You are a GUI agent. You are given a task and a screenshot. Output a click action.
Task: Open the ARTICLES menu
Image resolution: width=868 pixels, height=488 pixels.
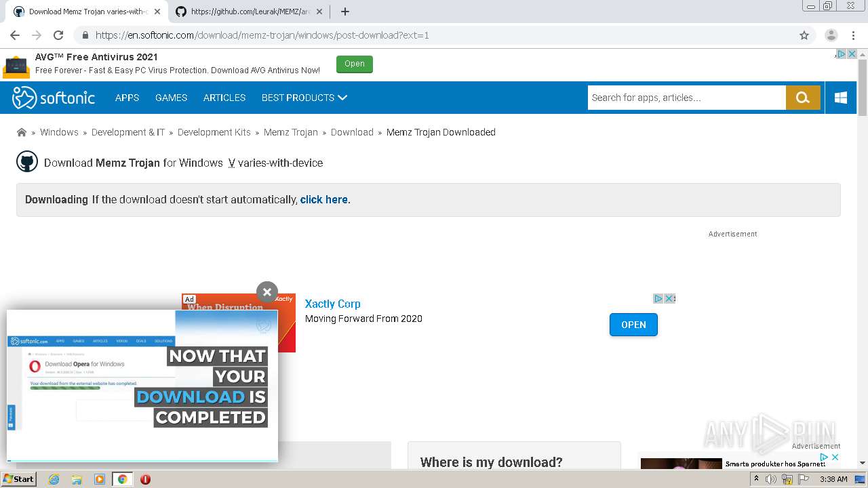224,98
